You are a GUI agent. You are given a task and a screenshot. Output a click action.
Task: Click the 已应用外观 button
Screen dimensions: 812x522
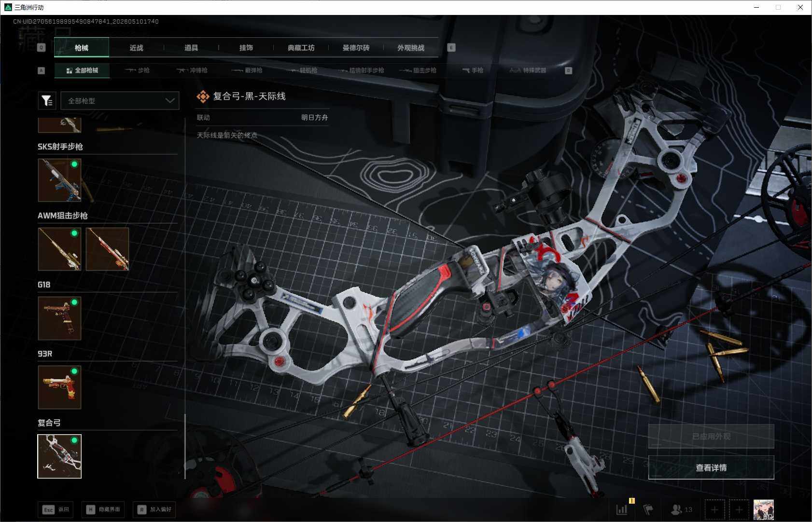tap(711, 437)
